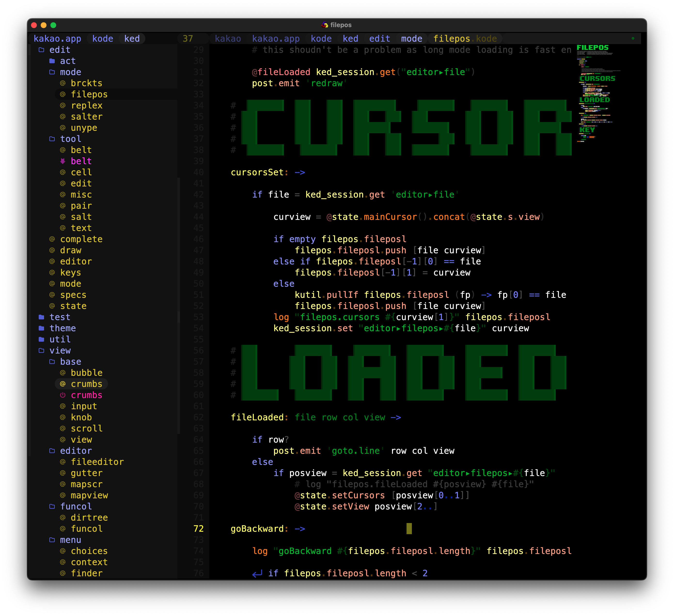Click the filled folder icon for act
Viewport: 674px width, 616px height.
pos(52,61)
